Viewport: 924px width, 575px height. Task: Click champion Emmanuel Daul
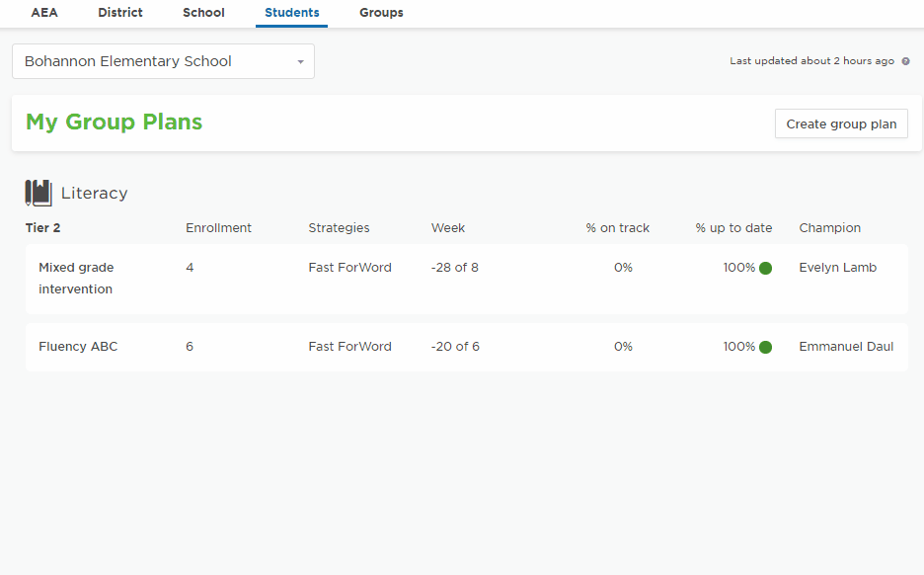coord(846,347)
